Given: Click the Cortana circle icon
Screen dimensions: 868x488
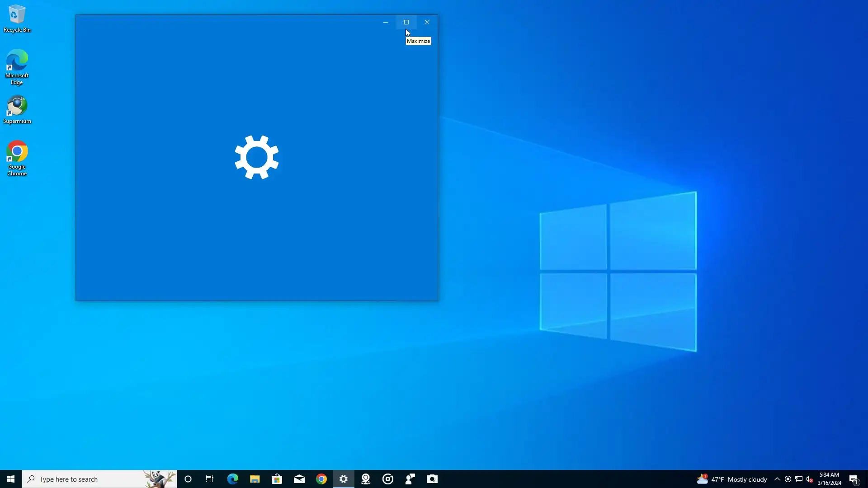Looking at the screenshot, I should (x=188, y=479).
